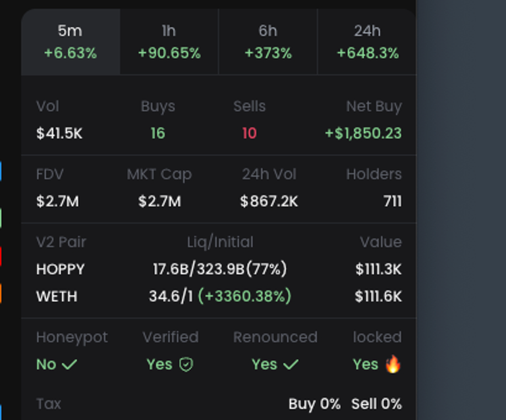Click the Verified shield icon
Screen dimensions: 506x420
point(186,364)
